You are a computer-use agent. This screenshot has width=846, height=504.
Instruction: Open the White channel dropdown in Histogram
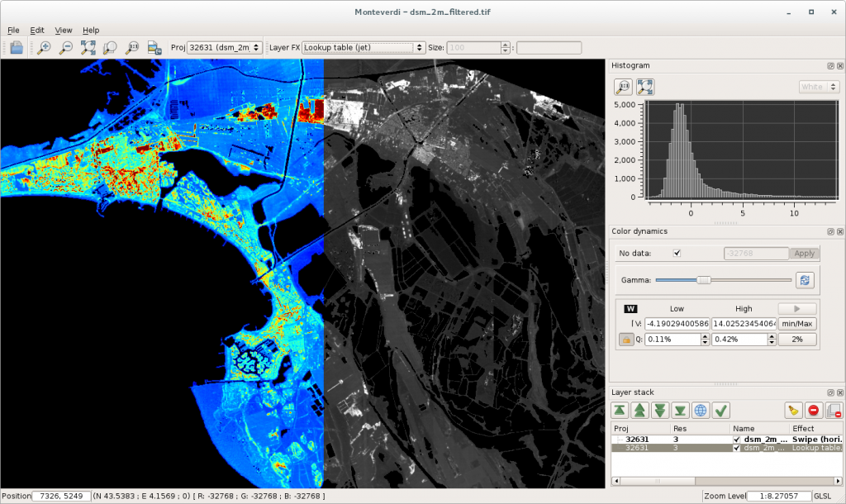pos(819,87)
